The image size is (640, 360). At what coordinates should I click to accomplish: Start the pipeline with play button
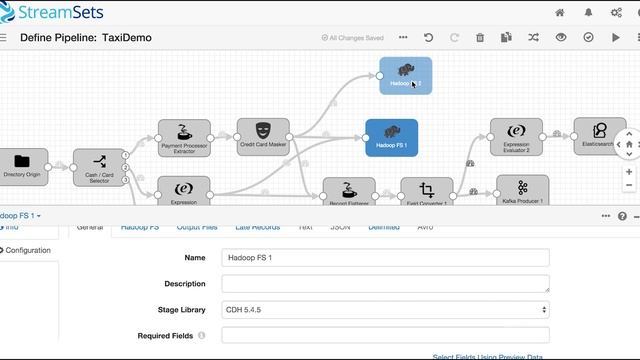click(x=616, y=38)
